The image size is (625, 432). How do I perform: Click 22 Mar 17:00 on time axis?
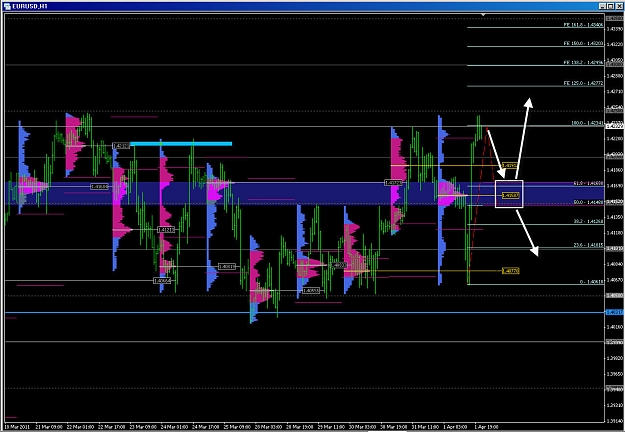click(111, 427)
